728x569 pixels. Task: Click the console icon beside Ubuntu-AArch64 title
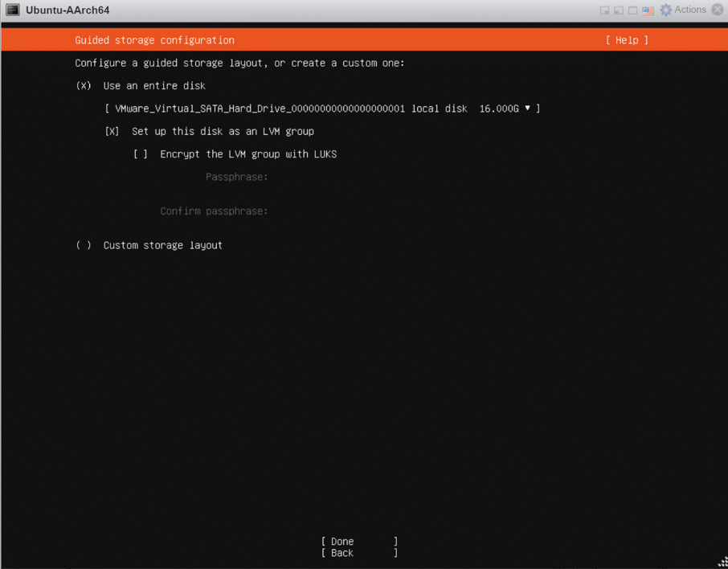pyautogui.click(x=13, y=10)
